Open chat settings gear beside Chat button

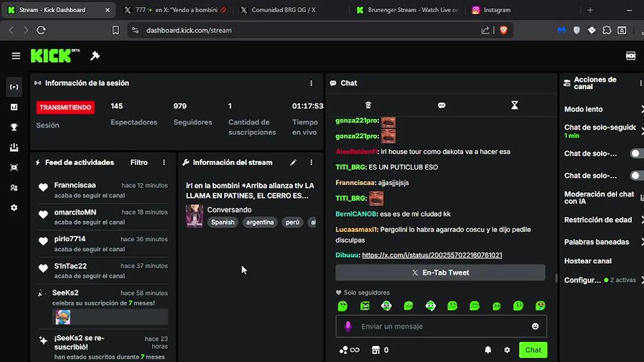[x=507, y=350]
